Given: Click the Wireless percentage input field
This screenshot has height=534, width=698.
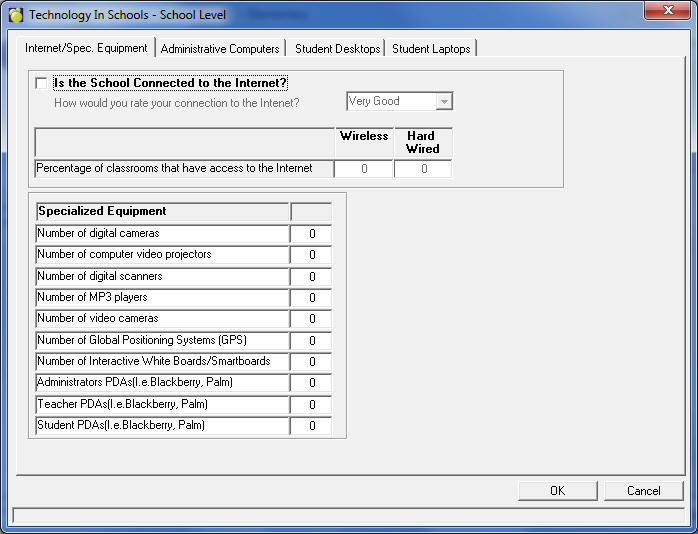Looking at the screenshot, I should (363, 169).
